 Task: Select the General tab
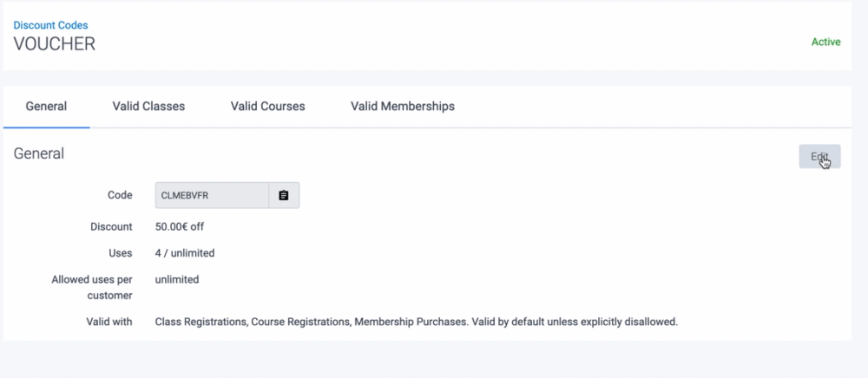pos(46,107)
